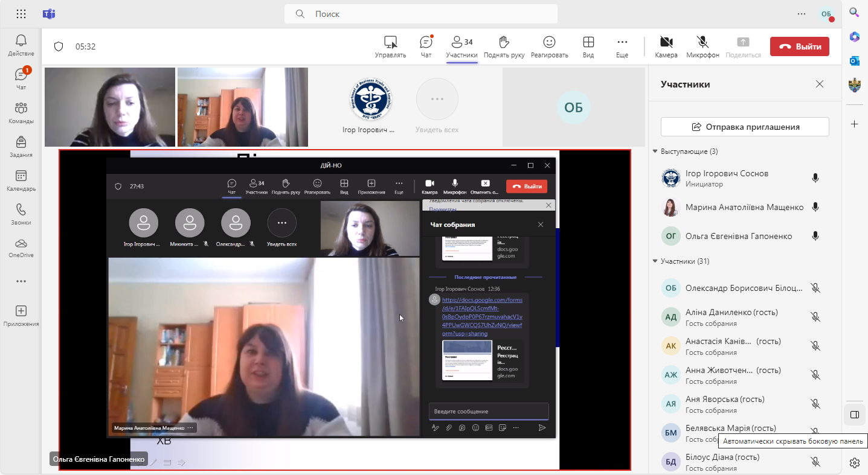Open OneDrive in the left sidebar

click(x=21, y=247)
